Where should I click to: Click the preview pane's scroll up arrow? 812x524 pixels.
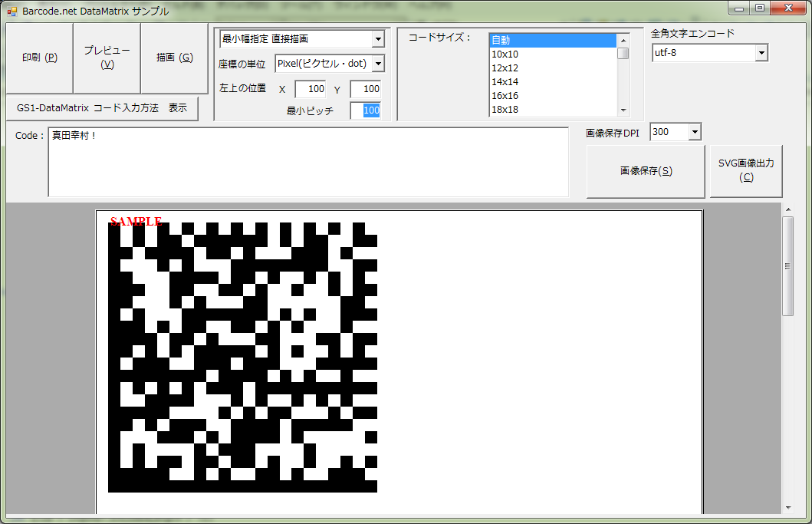click(787, 209)
